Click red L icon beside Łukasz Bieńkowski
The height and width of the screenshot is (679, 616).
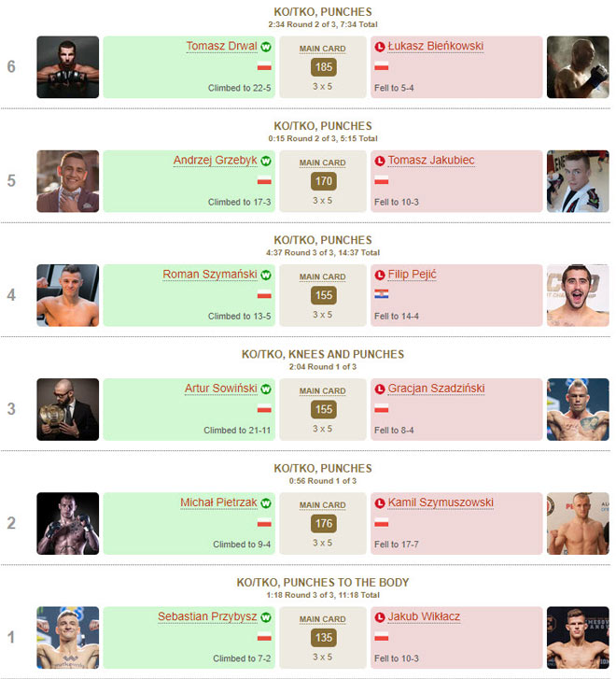pyautogui.click(x=379, y=47)
